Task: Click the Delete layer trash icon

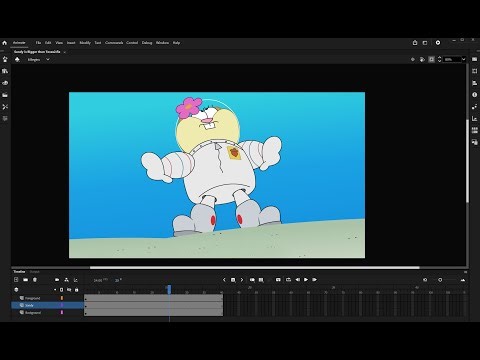Action: tap(35, 280)
